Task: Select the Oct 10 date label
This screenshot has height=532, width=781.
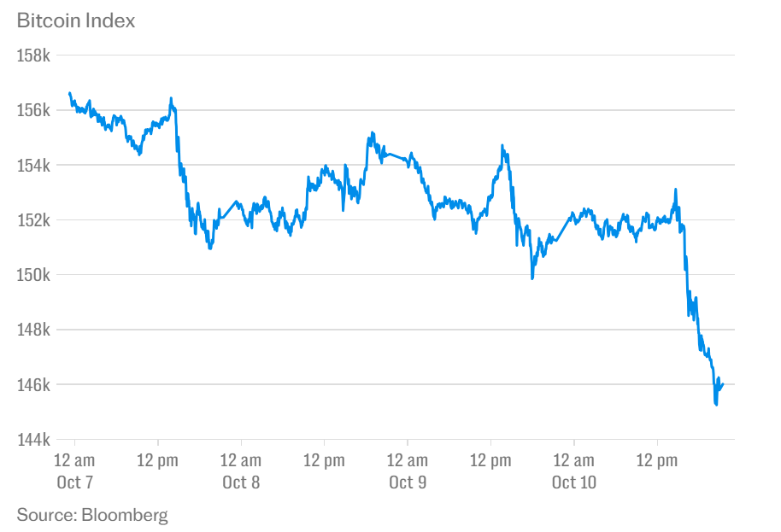Action: 574,482
